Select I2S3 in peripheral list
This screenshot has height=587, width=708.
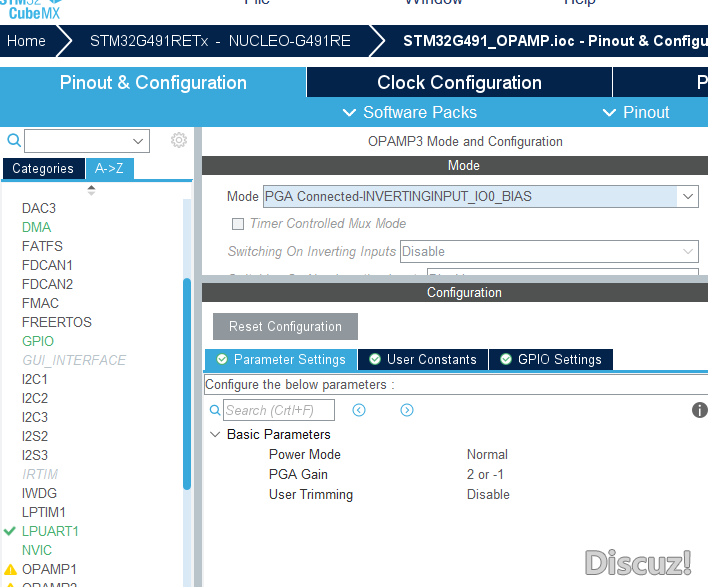(x=35, y=455)
